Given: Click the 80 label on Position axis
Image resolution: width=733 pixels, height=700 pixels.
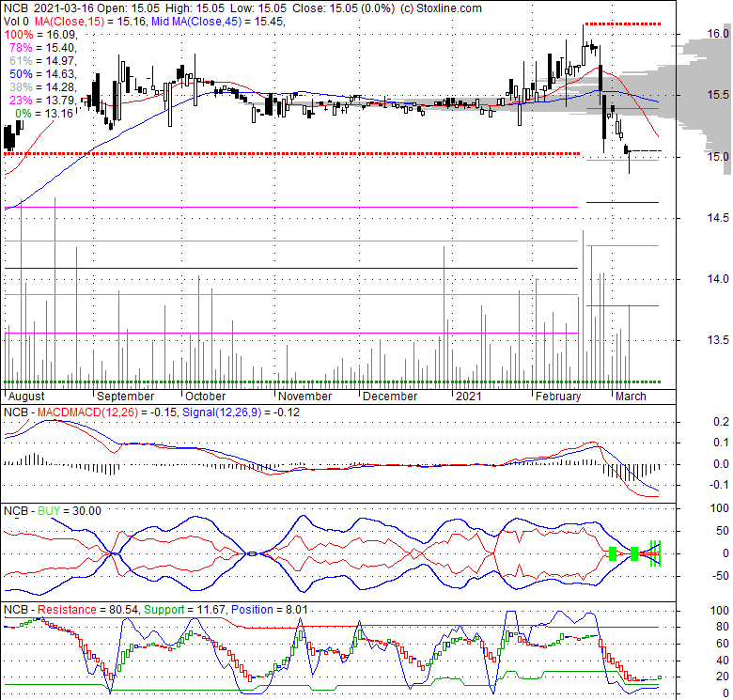Looking at the screenshot, I should point(723,627).
